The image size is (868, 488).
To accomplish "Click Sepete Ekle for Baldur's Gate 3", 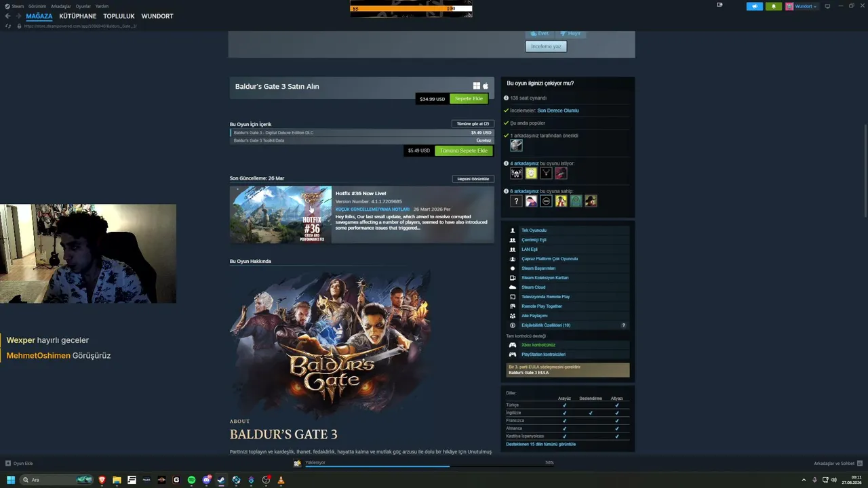I will (469, 99).
